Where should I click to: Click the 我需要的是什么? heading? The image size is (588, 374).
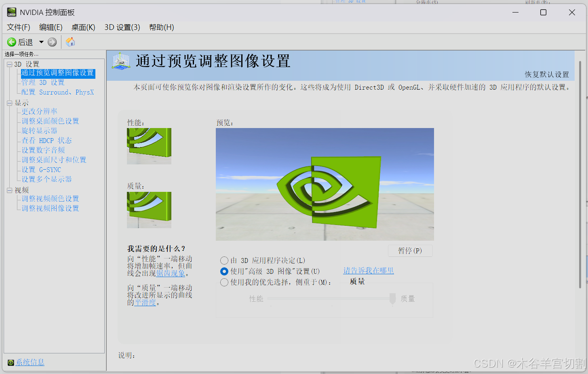[x=156, y=249]
